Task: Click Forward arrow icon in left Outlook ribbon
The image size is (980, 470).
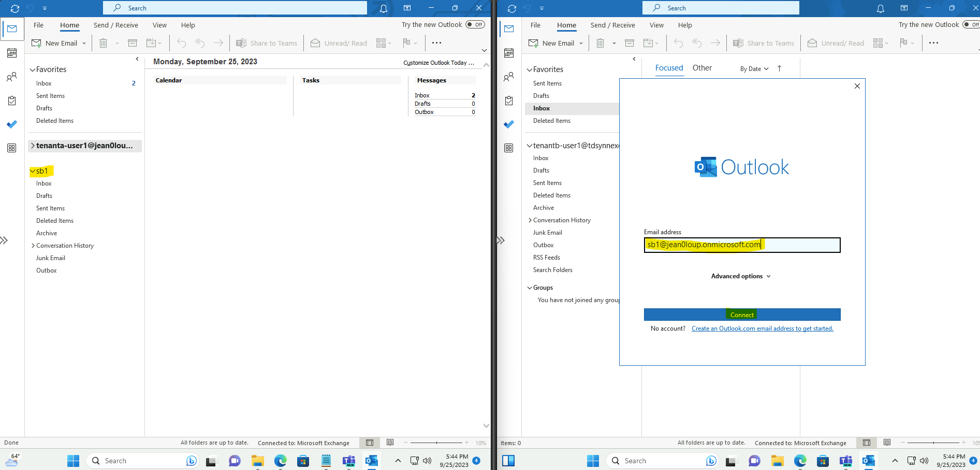Action: pyautogui.click(x=218, y=43)
